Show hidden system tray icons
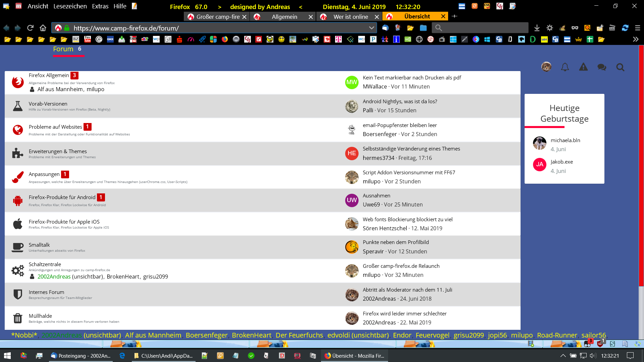The height and width of the screenshot is (362, 644). pyautogui.click(x=563, y=356)
